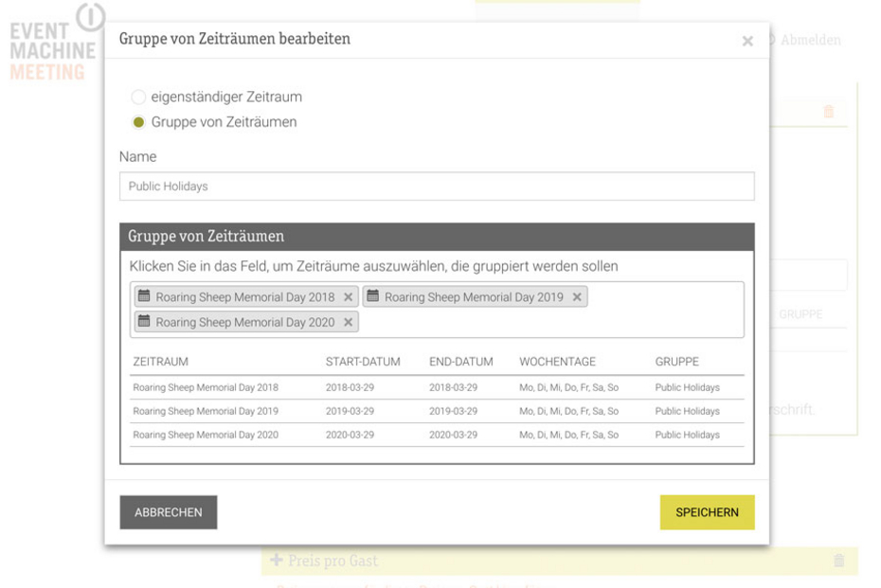The image size is (881, 588).
Task: Click the Abmelden link behind the dialog
Action: [808, 41]
